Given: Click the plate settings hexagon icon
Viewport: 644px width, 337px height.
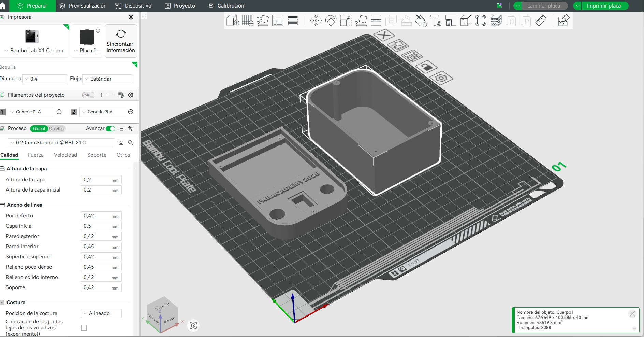Looking at the screenshot, I should [441, 78].
